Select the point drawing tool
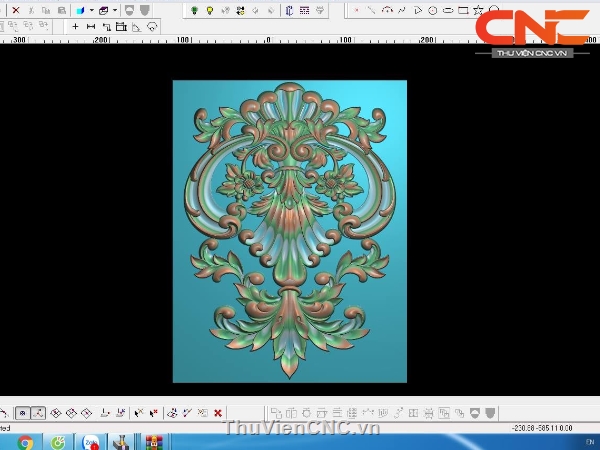The width and height of the screenshot is (600, 450). pyautogui.click(x=356, y=10)
